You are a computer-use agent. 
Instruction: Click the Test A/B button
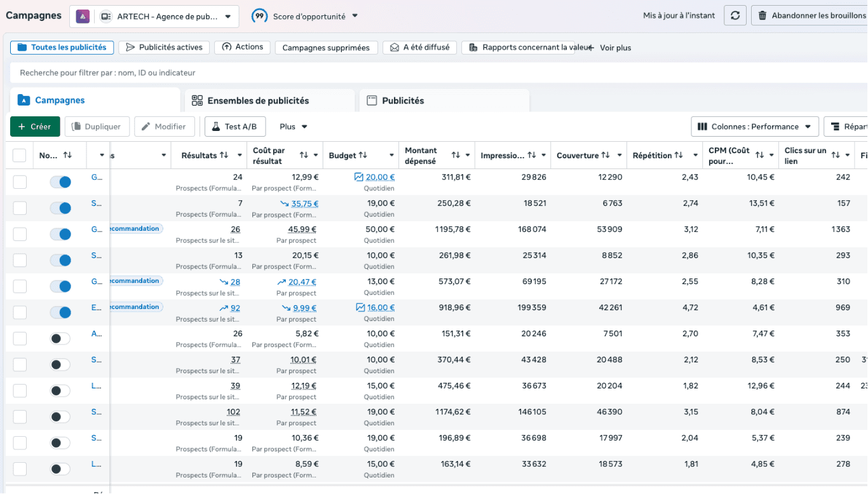coord(235,127)
